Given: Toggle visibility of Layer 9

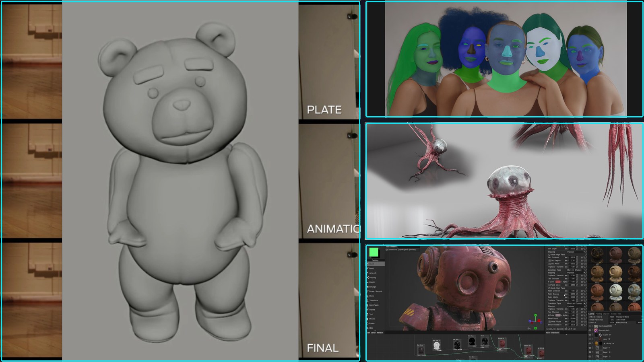Looking at the screenshot, I should coord(590,348).
